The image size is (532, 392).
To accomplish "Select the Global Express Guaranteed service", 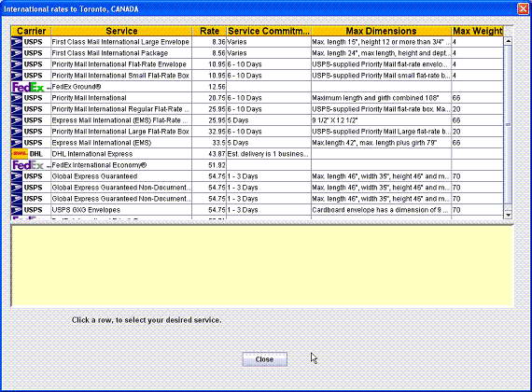I will (94, 176).
